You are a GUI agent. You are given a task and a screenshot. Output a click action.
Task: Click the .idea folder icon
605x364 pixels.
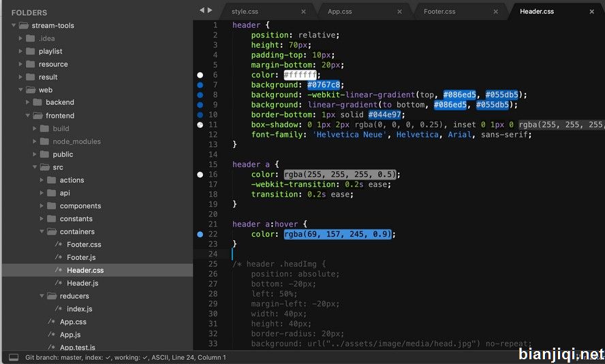[31, 38]
